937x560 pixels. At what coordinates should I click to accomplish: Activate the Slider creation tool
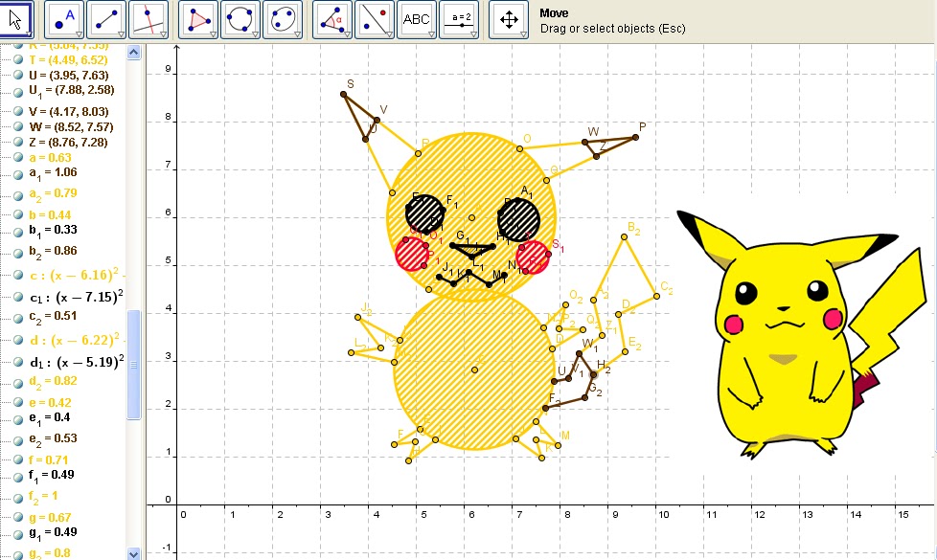[x=461, y=19]
